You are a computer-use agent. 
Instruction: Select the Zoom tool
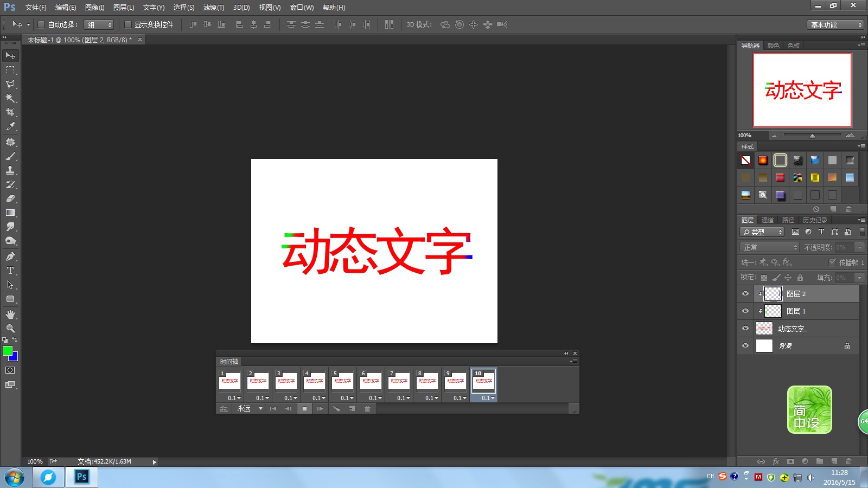10,329
